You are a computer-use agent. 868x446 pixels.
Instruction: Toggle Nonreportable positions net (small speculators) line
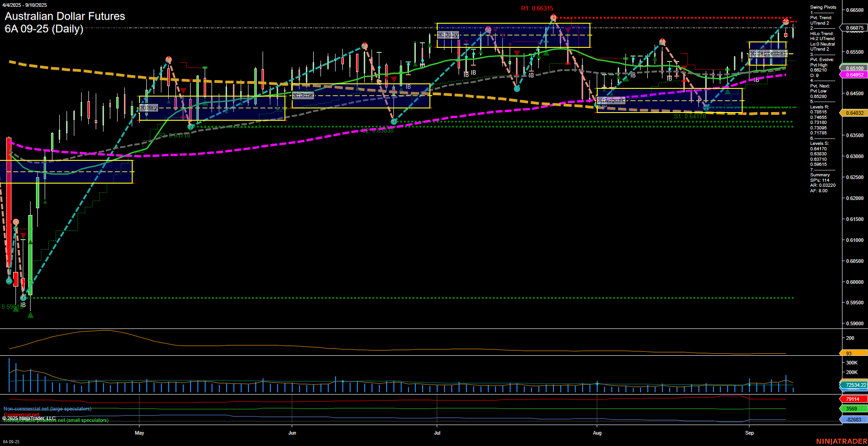(56, 421)
